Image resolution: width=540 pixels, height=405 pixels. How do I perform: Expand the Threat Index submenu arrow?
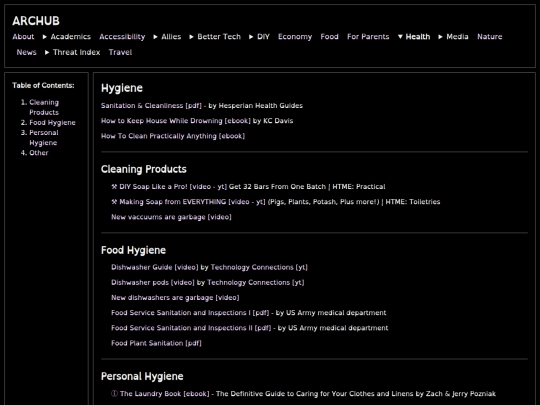pyautogui.click(x=47, y=52)
